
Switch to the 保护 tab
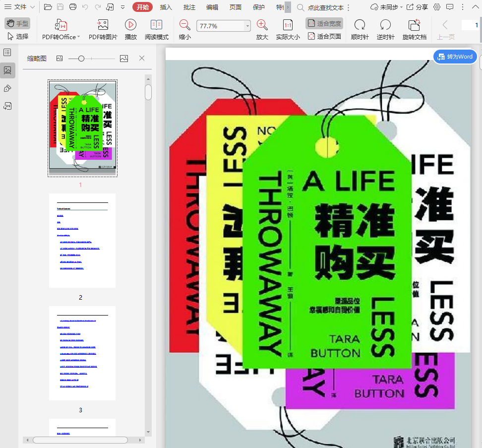coord(258,7)
